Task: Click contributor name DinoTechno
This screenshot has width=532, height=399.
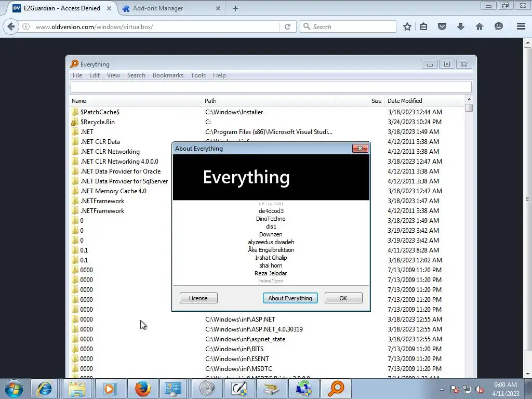Action: click(x=271, y=219)
